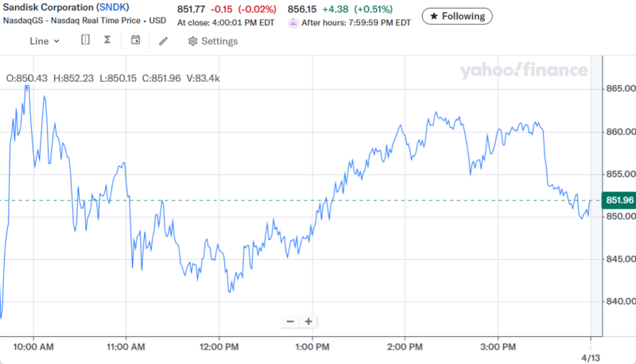Zoom in with the plus button
The height and width of the screenshot is (364, 636).
308,322
